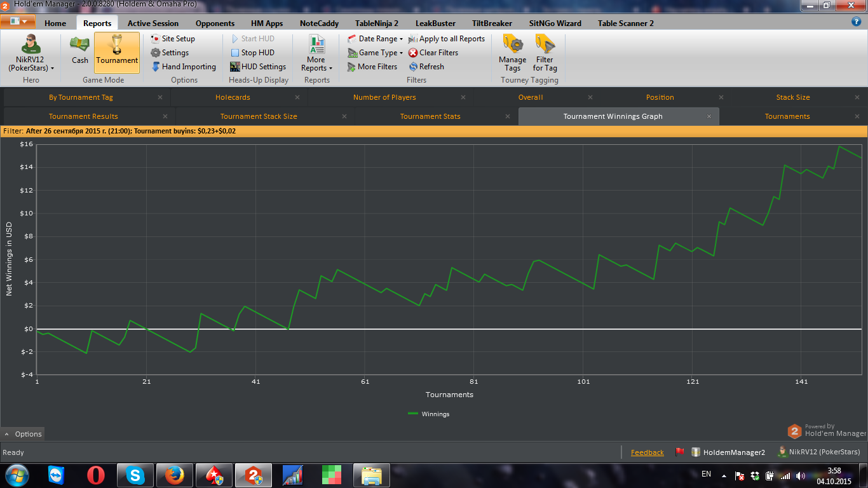Switch to the Active Session tab

153,23
